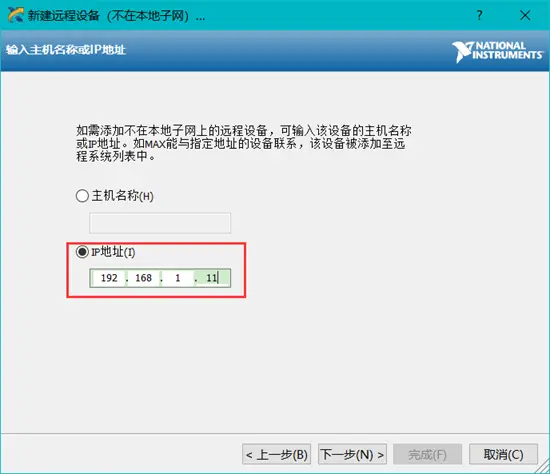
Task: Click the IP地址(I) label text
Action: [x=113, y=252]
